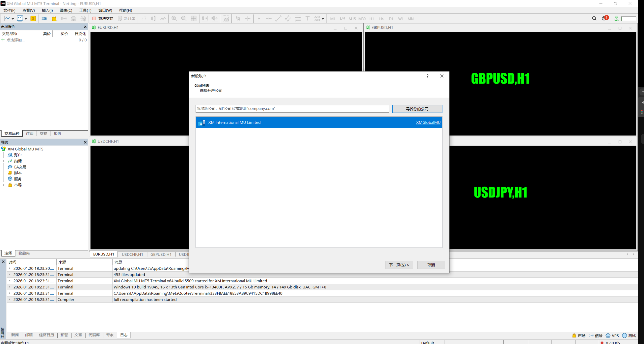Open the 查看(V) menu

[x=28, y=10]
